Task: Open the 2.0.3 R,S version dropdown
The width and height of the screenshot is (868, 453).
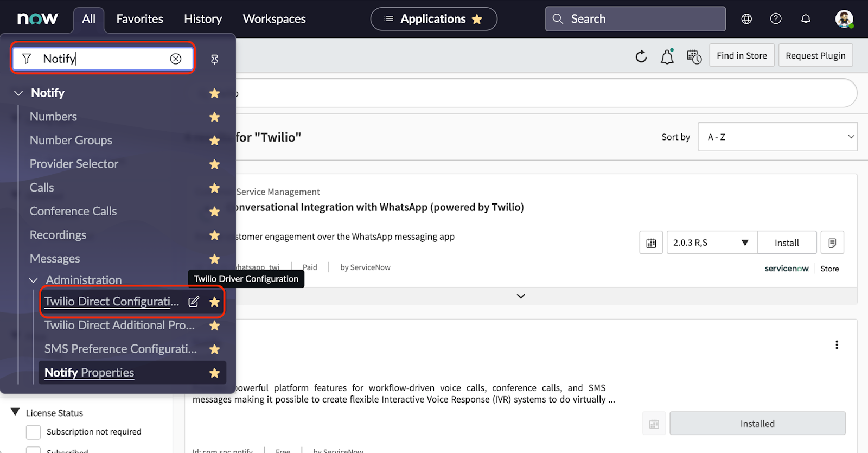Action: pyautogui.click(x=712, y=243)
